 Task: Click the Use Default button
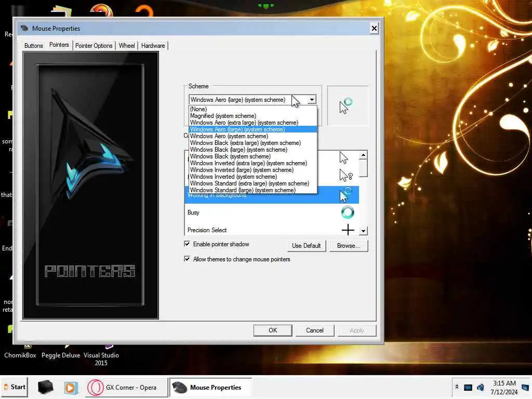pyautogui.click(x=307, y=246)
